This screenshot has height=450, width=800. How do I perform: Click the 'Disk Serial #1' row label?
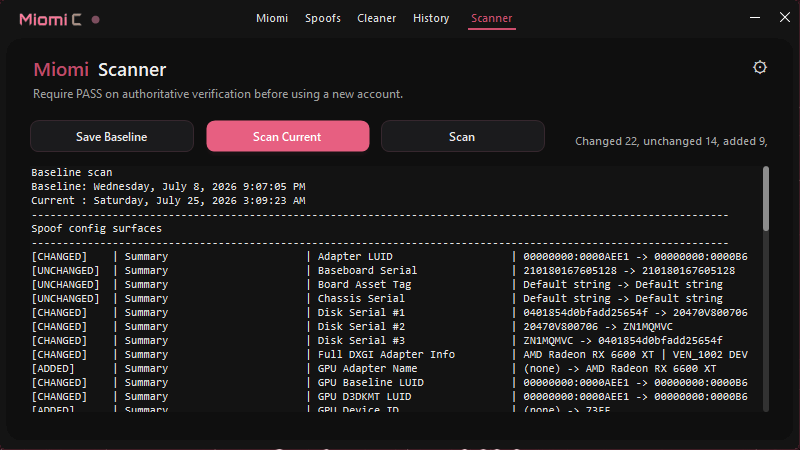point(361,313)
